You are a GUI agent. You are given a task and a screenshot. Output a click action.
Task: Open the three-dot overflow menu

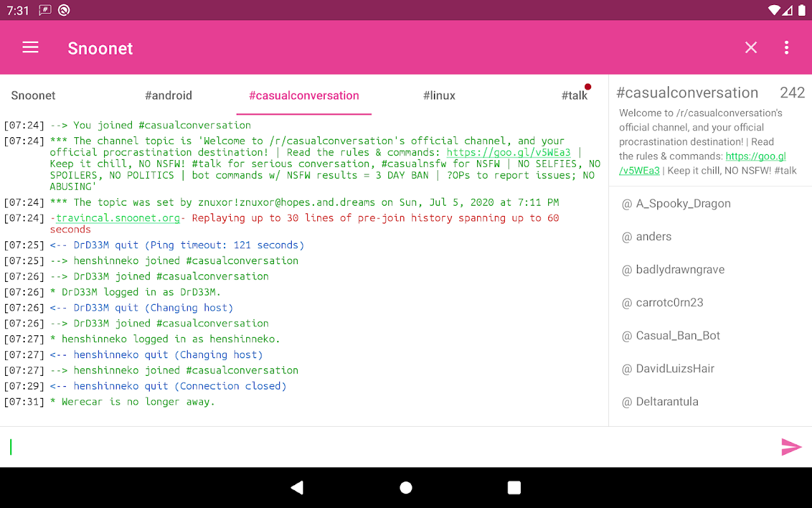(787, 48)
